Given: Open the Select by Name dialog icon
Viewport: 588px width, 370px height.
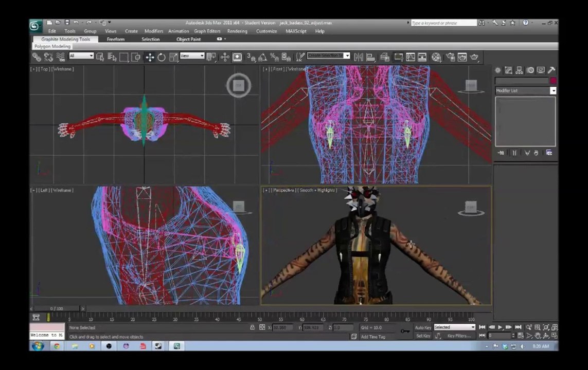Looking at the screenshot, I should pos(112,57).
